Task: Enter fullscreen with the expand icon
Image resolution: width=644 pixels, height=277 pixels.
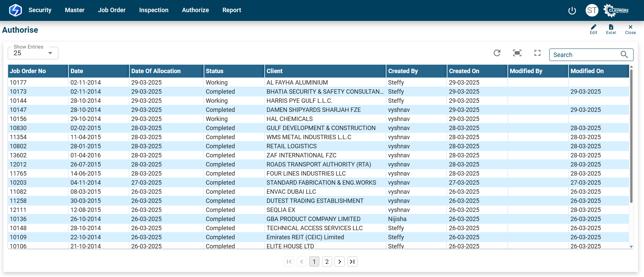Action: (537, 53)
